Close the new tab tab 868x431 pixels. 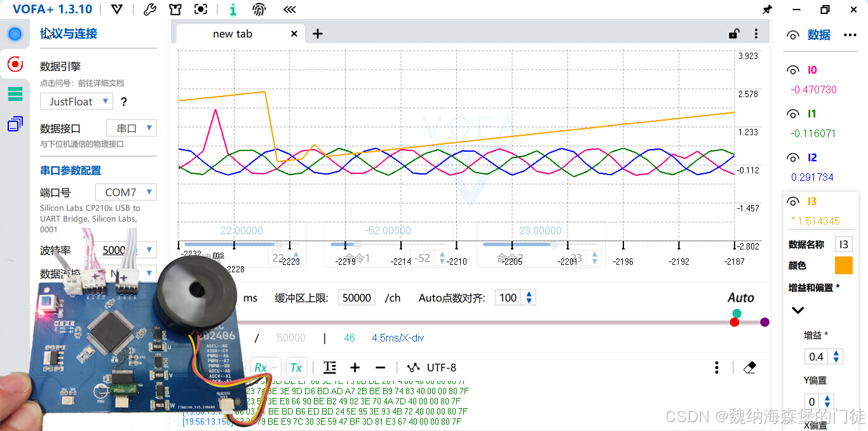coord(294,34)
